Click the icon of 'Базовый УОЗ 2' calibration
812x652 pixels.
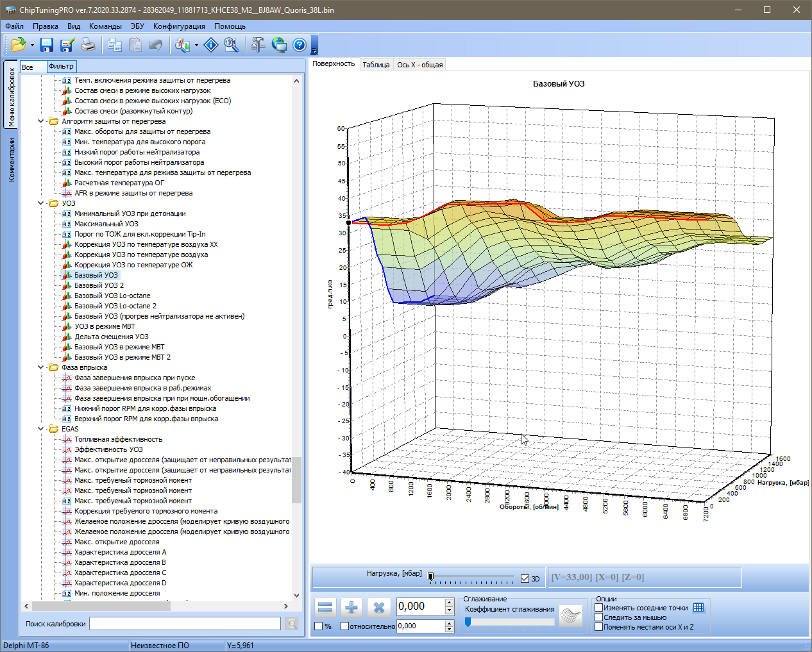67,285
